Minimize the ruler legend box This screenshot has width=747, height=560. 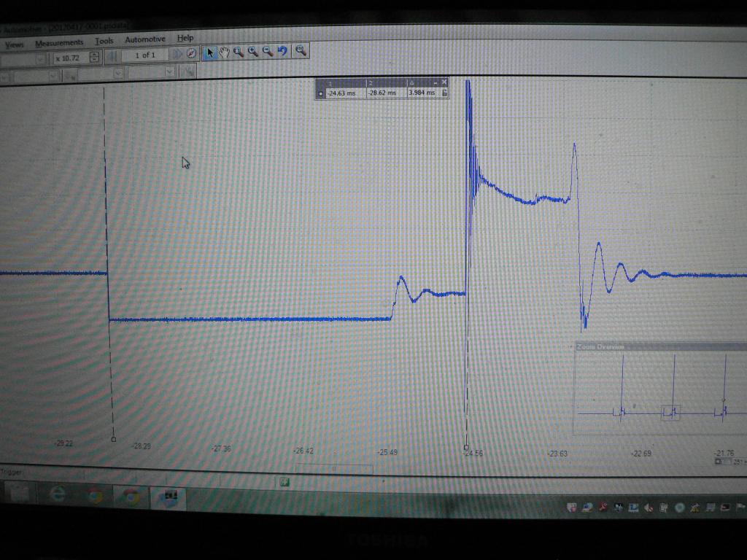[436, 83]
